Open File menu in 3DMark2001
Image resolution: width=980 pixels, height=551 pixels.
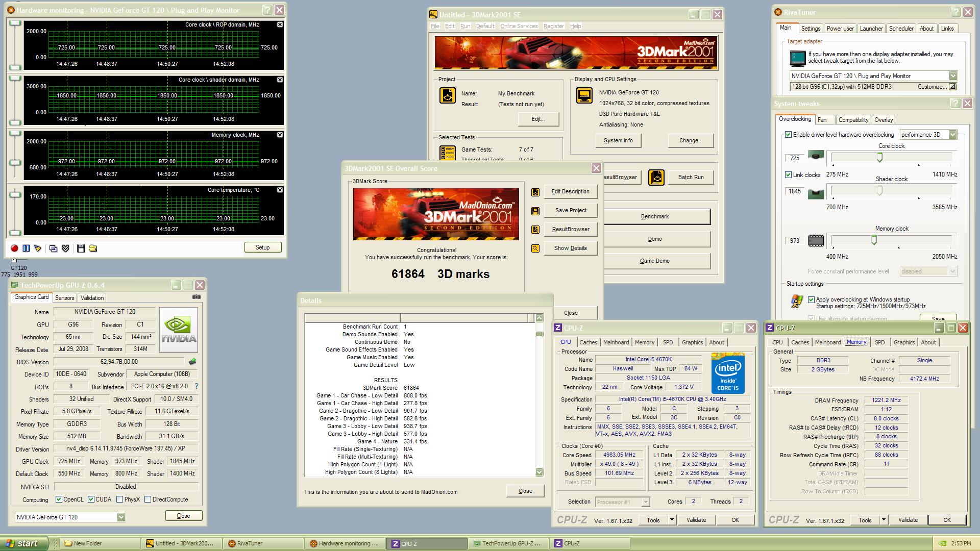coord(435,26)
